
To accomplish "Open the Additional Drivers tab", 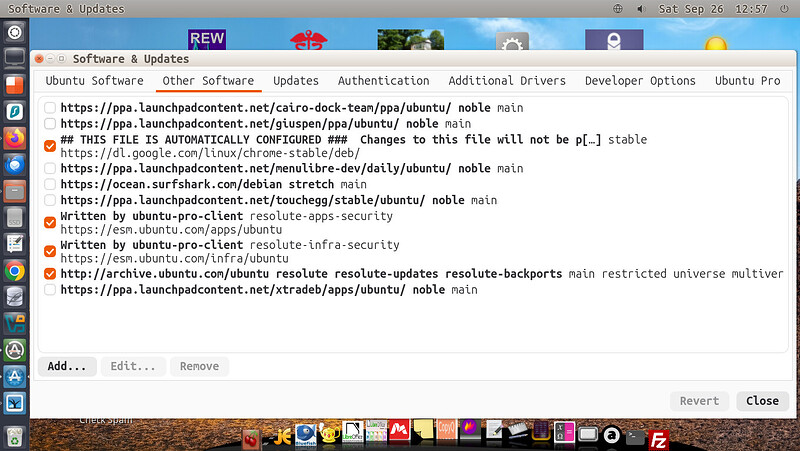I will pyautogui.click(x=507, y=81).
